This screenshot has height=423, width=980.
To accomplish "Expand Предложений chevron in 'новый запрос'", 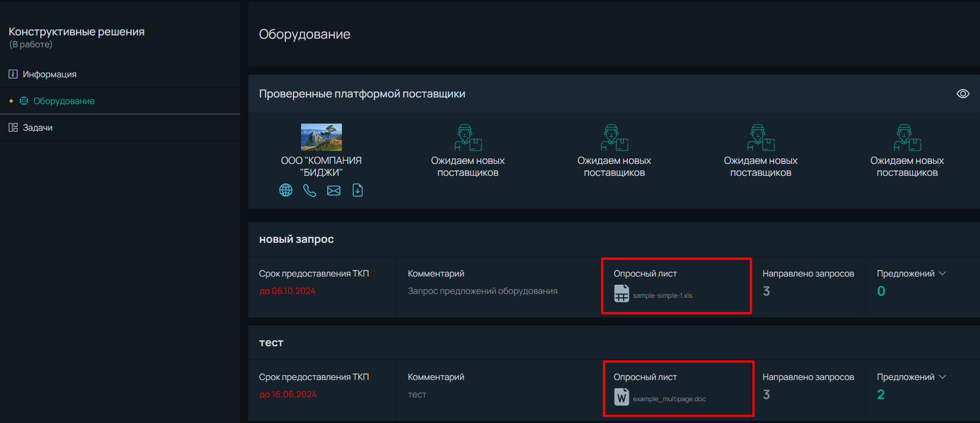I will click(943, 273).
